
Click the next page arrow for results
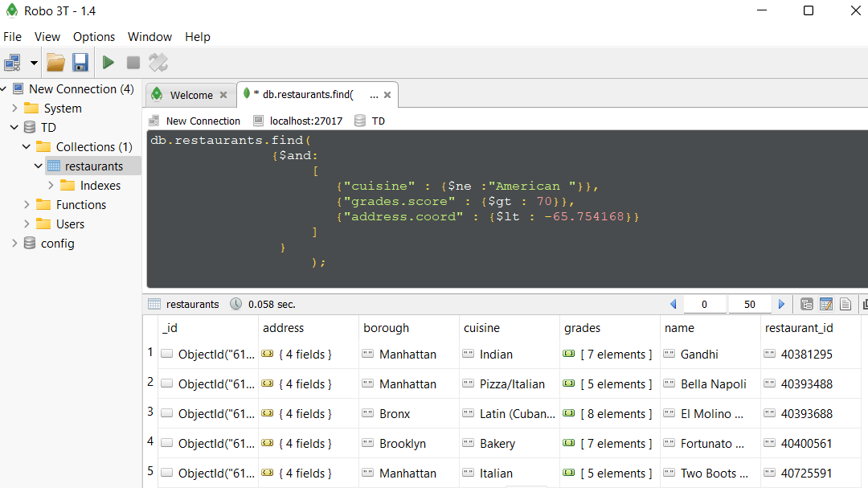[x=780, y=304]
